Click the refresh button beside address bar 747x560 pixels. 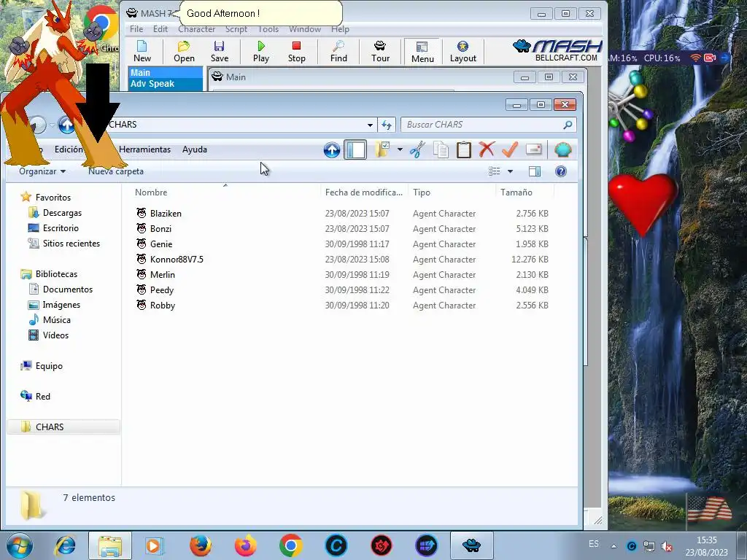(387, 125)
